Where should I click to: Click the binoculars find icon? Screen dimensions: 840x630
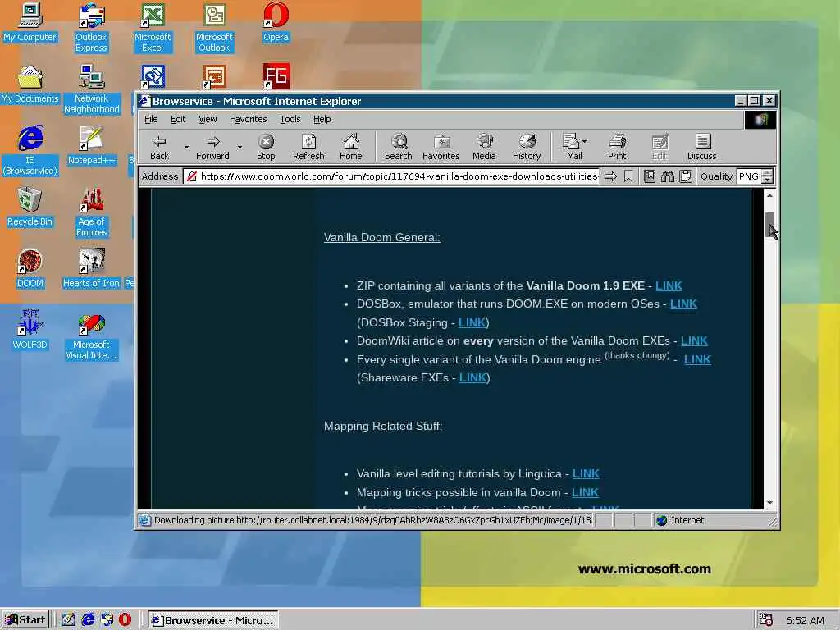(x=668, y=176)
